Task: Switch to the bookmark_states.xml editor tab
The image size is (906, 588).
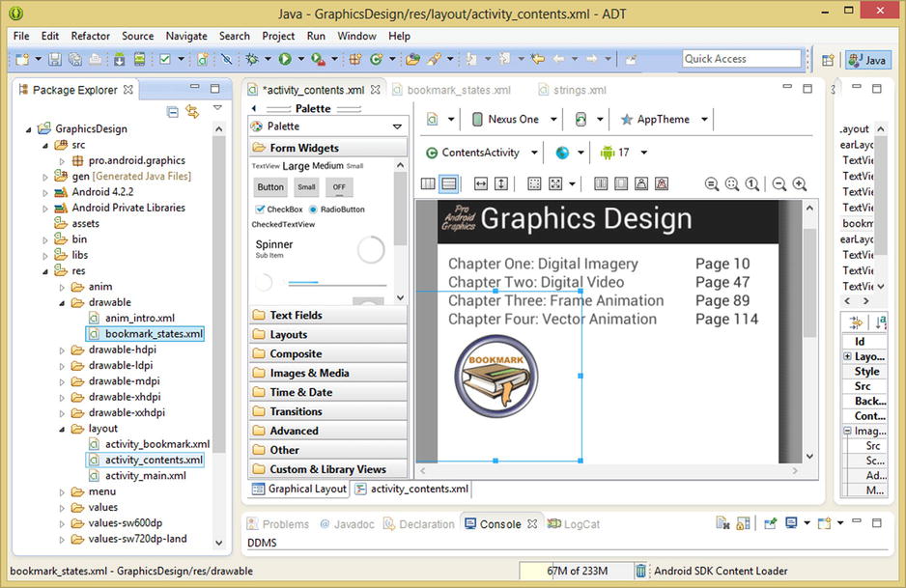Action: [452, 90]
